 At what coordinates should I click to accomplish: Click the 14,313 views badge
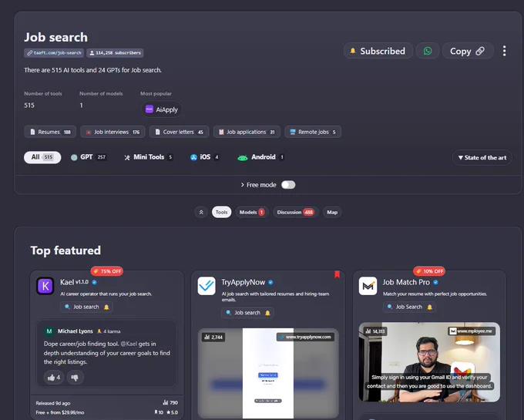pos(375,331)
